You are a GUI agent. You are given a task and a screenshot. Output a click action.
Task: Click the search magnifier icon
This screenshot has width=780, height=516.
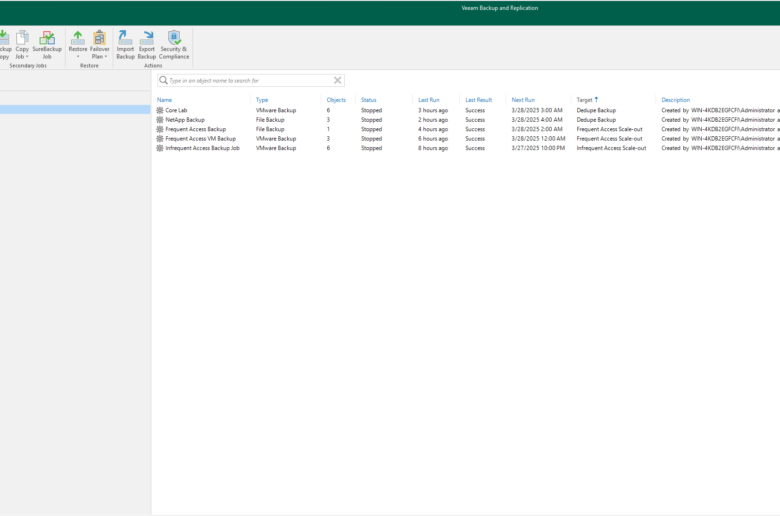tap(163, 80)
